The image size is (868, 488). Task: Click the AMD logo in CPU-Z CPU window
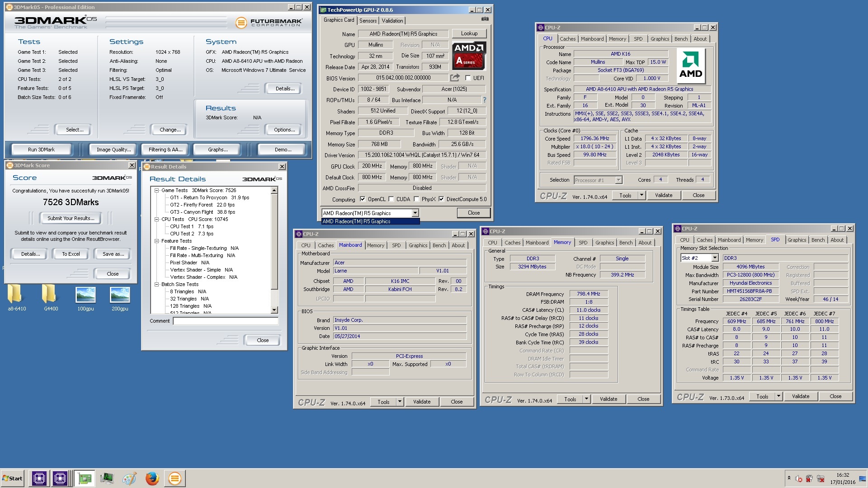click(x=691, y=66)
